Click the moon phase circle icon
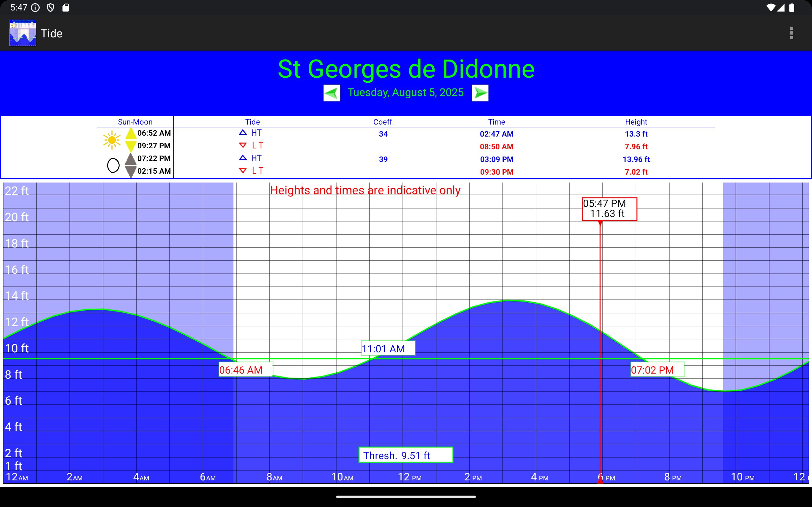812x507 pixels. [x=113, y=165]
